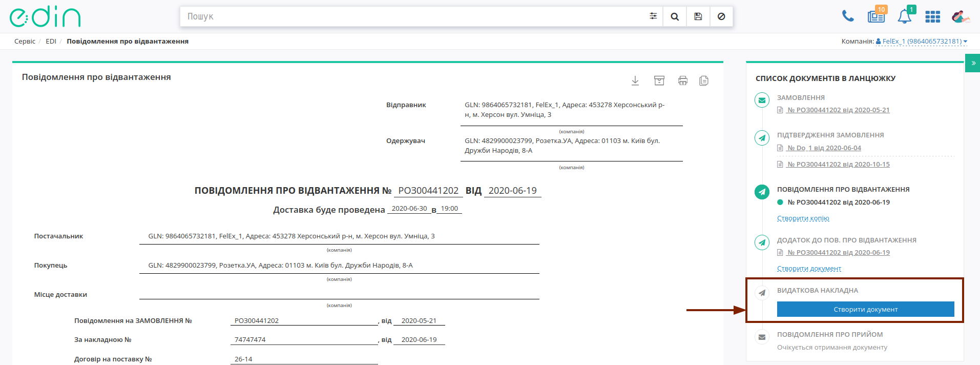Screen dimensions: 980x365
Task: Click blue Створити документ button
Action: point(865,309)
